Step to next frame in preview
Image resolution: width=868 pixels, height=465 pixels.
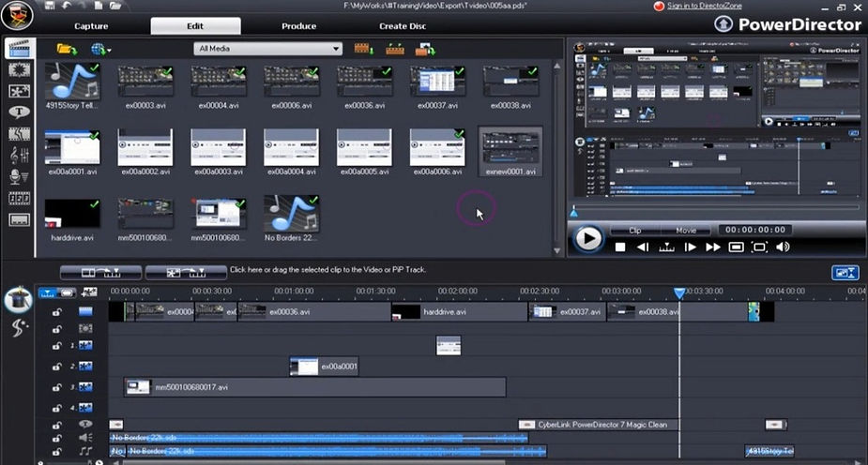pyautogui.click(x=690, y=247)
